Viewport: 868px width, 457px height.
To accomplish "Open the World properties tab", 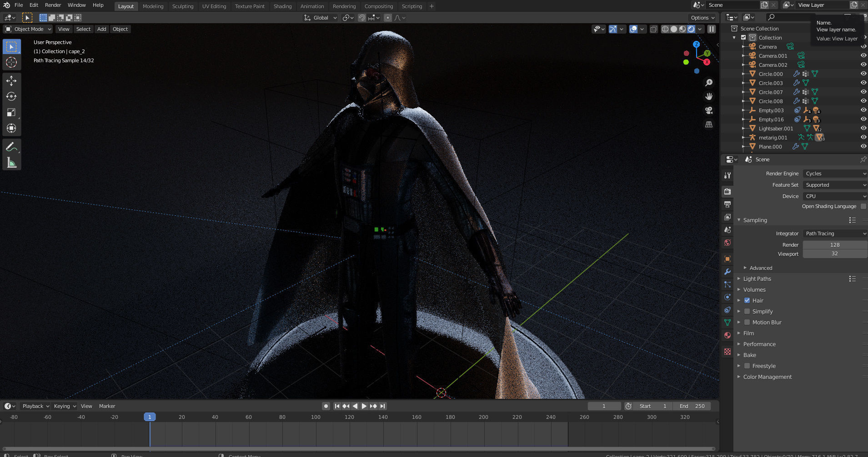I will point(728,243).
